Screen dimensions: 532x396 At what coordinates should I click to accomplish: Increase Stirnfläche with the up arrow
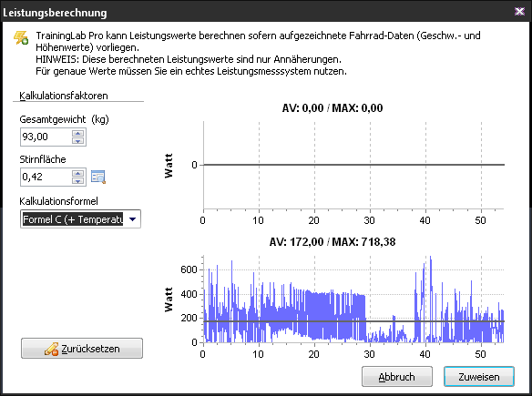(78, 173)
